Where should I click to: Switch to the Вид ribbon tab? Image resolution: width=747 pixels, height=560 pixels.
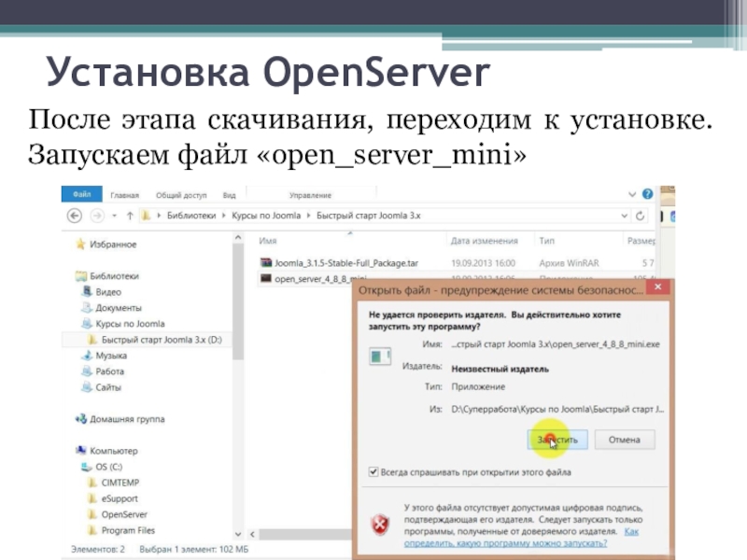229,195
